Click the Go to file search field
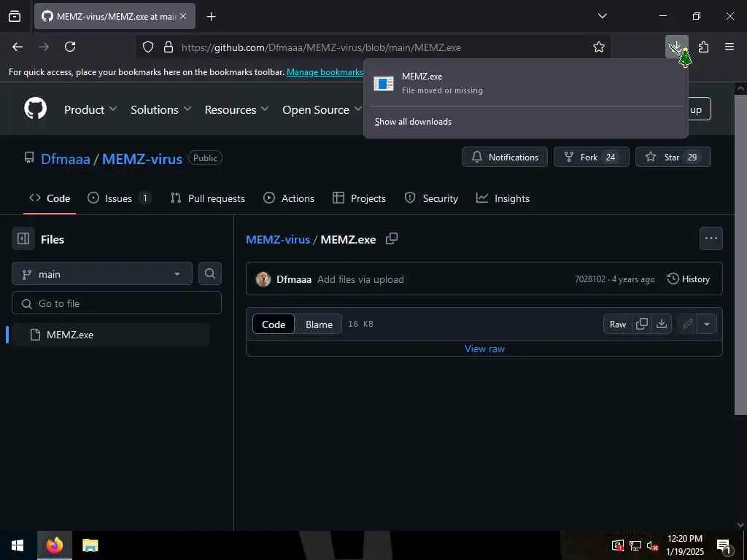The width and height of the screenshot is (747, 560). (x=117, y=303)
